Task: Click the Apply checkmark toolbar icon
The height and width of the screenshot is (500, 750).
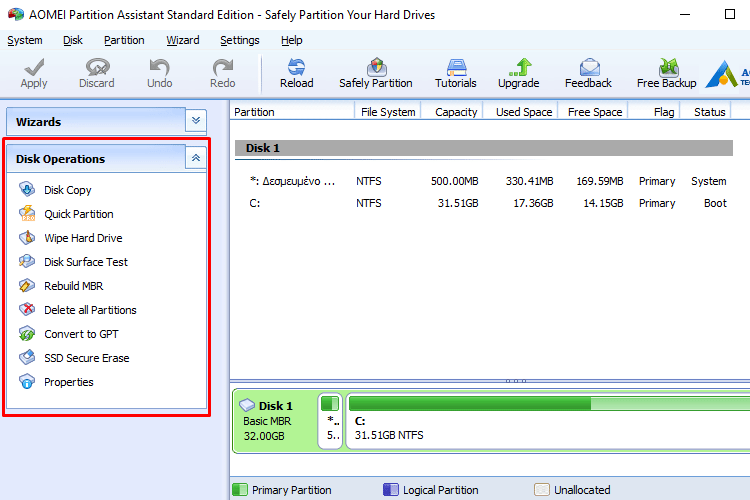Action: [x=34, y=67]
